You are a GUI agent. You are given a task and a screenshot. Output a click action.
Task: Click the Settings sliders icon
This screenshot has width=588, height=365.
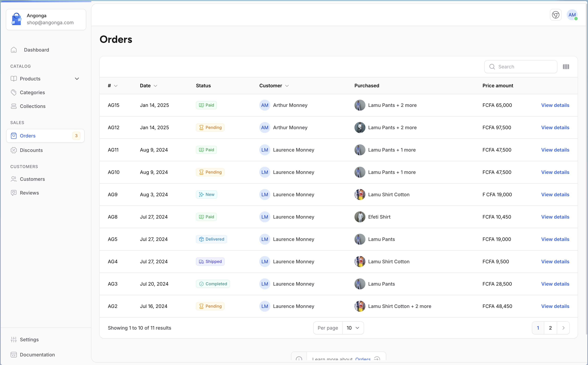(x=14, y=339)
